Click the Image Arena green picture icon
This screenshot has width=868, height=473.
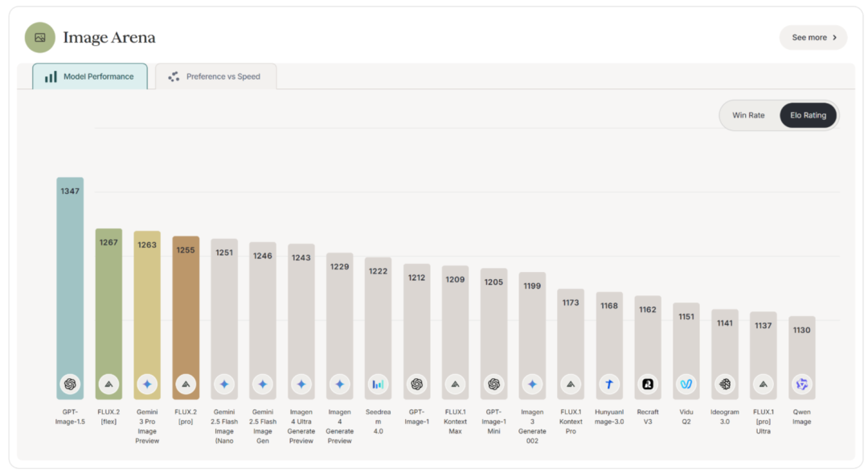40,37
